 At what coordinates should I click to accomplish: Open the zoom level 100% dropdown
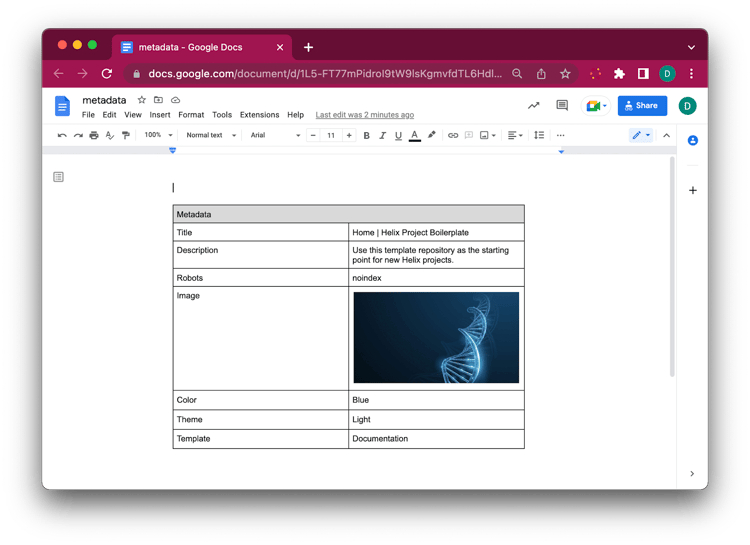[x=158, y=135]
